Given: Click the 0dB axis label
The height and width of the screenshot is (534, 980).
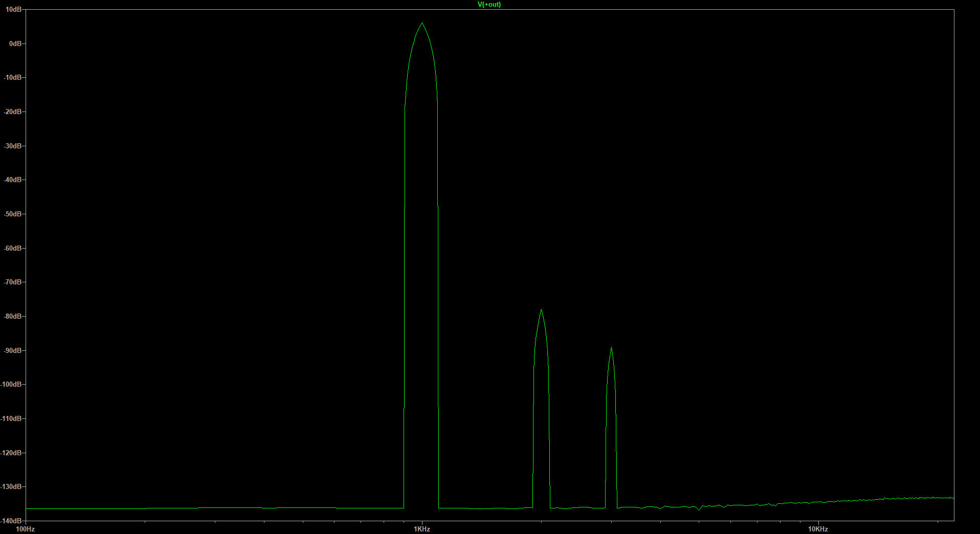Looking at the screenshot, I should (x=15, y=44).
